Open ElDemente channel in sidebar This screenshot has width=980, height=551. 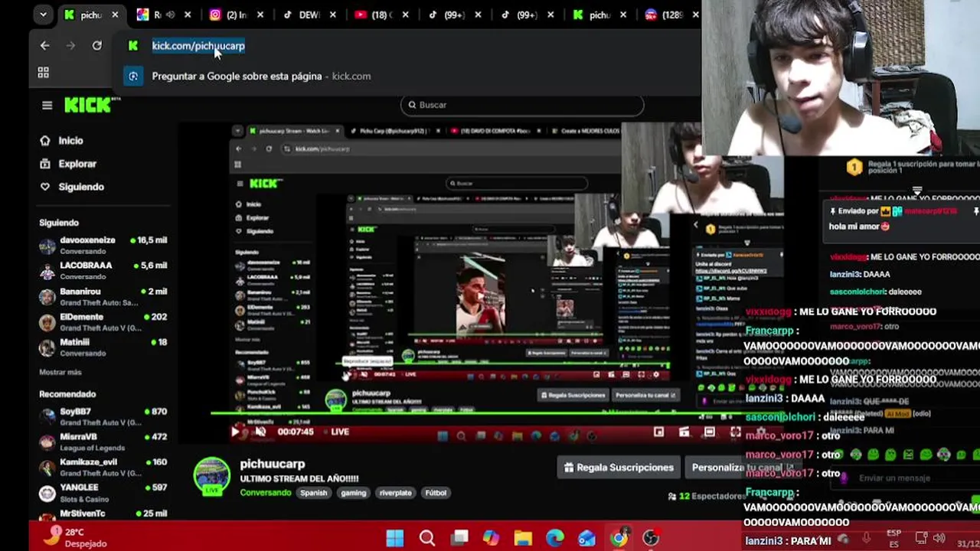(103, 321)
